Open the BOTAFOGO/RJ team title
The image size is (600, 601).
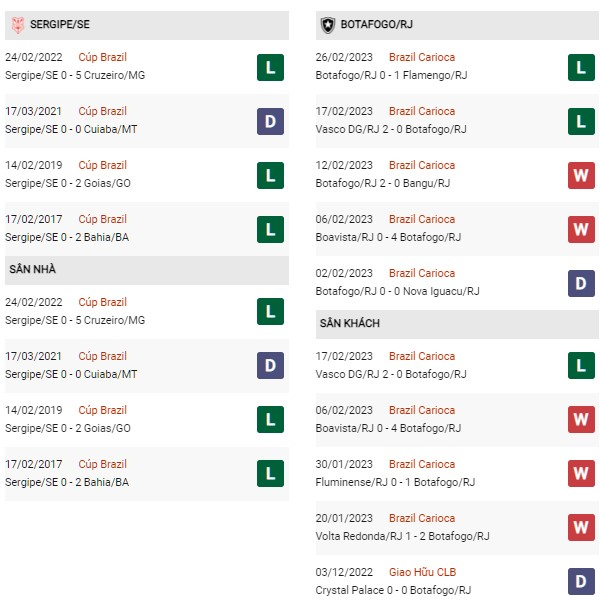(376, 25)
